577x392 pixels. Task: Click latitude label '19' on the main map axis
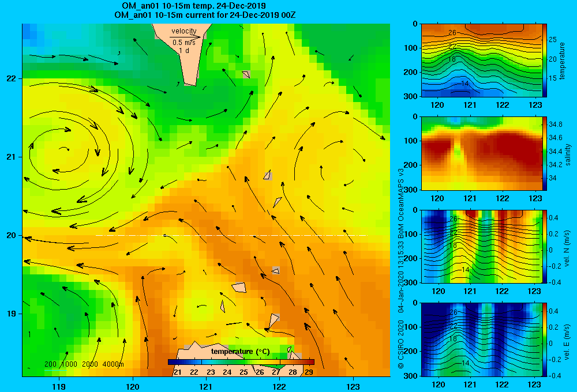(x=11, y=314)
